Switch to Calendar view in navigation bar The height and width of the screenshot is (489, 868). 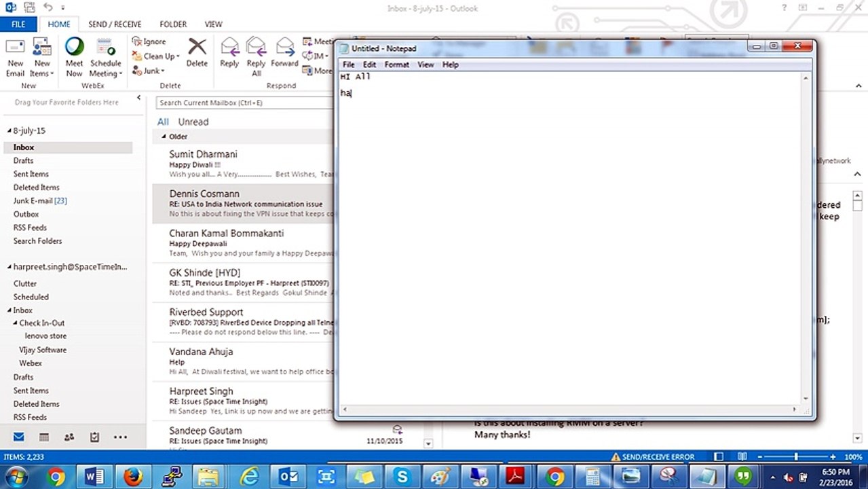click(43, 437)
